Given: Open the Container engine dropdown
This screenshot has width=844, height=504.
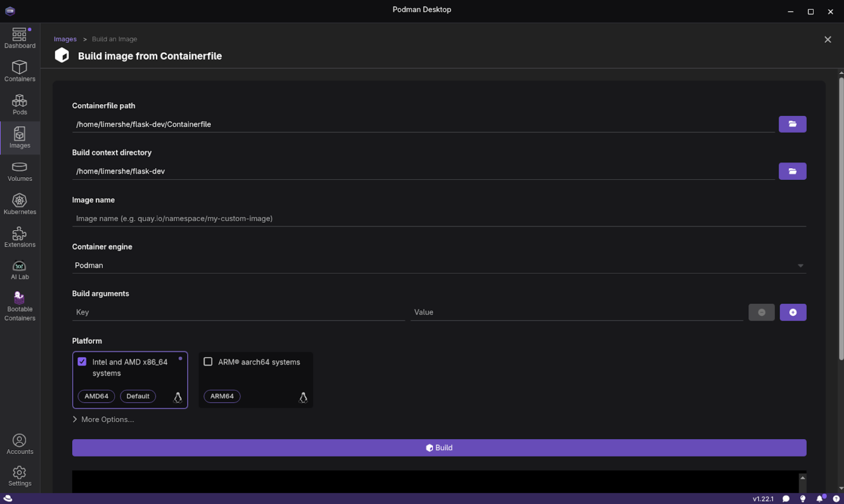Looking at the screenshot, I should (439, 265).
